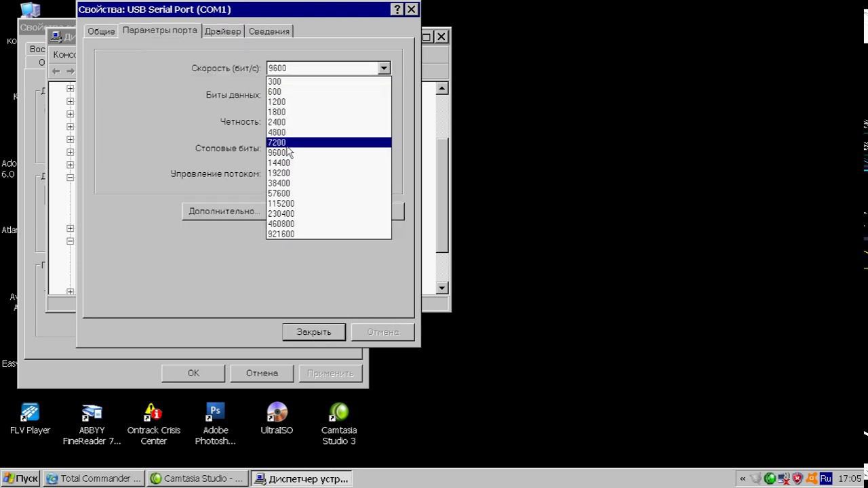
Task: Click the orange avast tray icon
Action: pyautogui.click(x=811, y=479)
